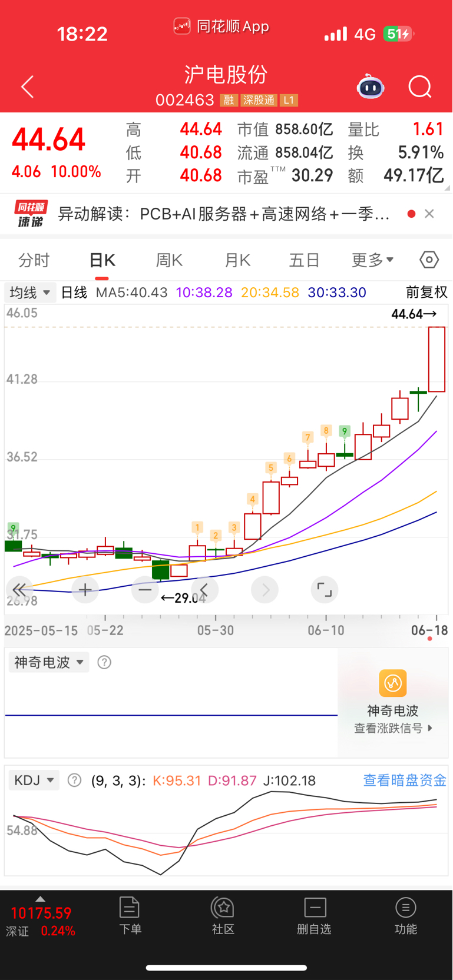Zoom out chart with minus button
This screenshot has height=980, width=453.
pos(145,590)
